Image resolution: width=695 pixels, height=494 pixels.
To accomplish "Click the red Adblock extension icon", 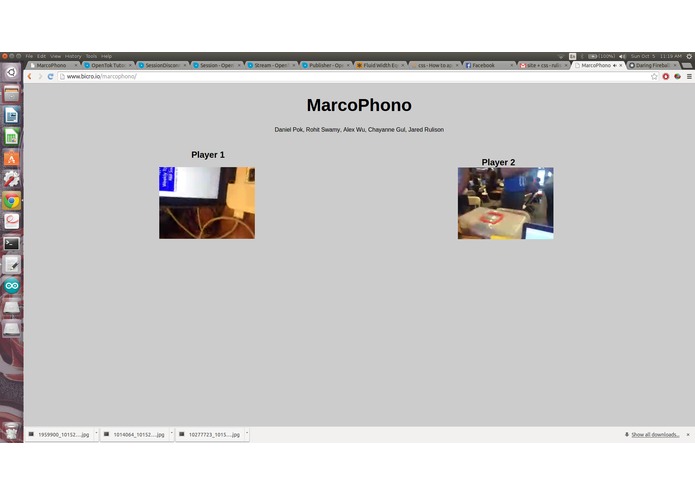I will coord(666,77).
